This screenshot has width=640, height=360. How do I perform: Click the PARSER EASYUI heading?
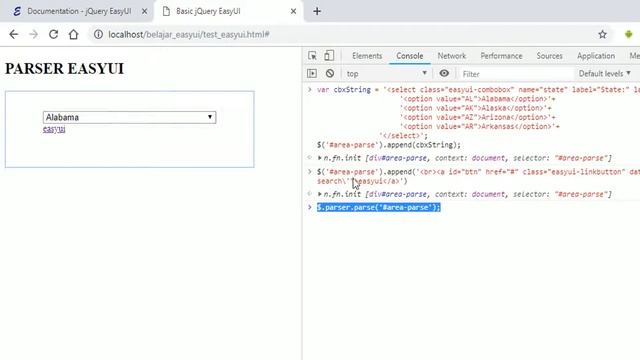[64, 69]
